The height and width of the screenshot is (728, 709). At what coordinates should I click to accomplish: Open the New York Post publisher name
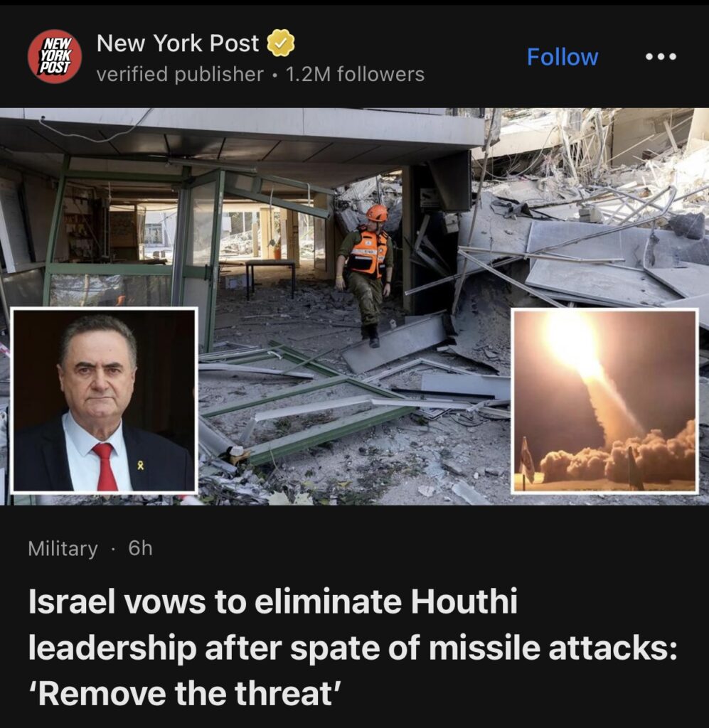(x=177, y=43)
